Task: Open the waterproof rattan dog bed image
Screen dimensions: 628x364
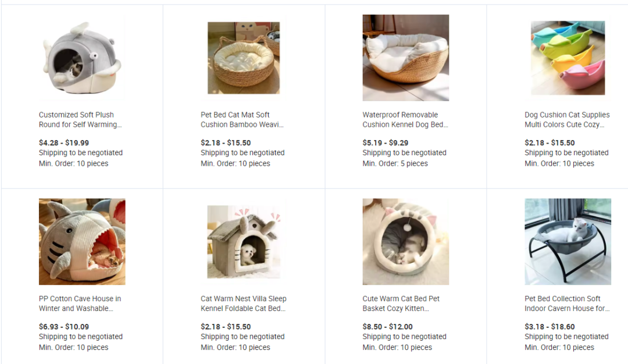Action: 406,58
